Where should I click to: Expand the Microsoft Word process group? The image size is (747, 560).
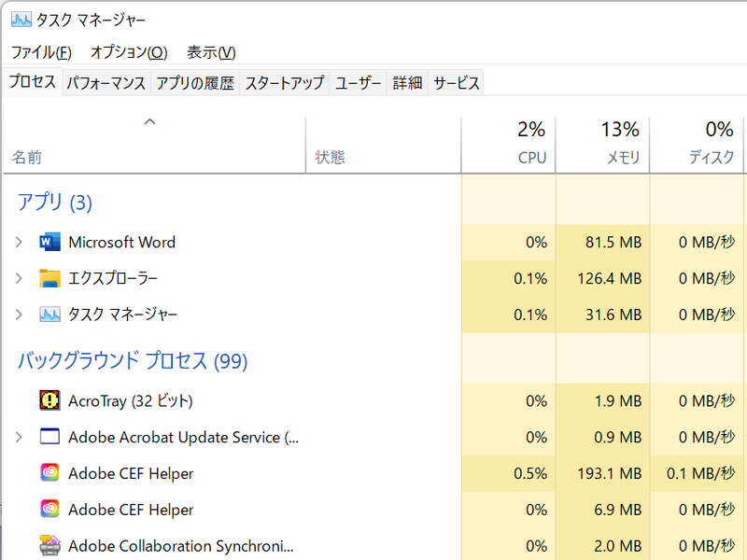pyautogui.click(x=19, y=243)
